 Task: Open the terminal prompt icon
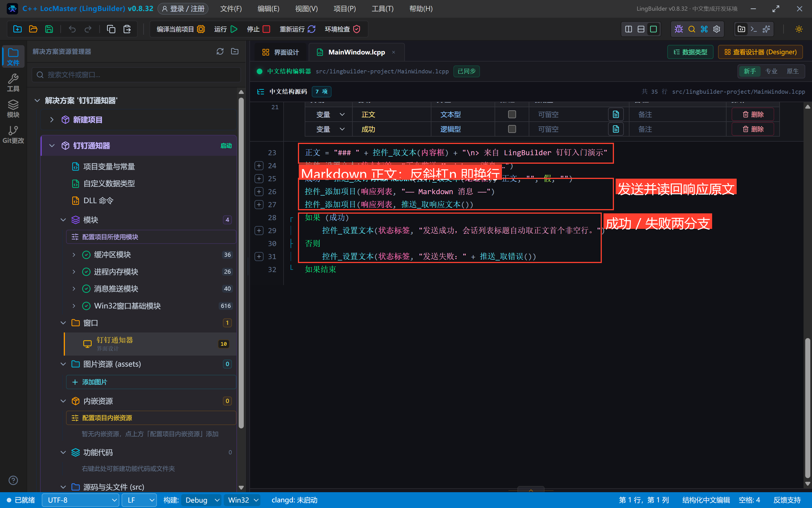(x=754, y=29)
